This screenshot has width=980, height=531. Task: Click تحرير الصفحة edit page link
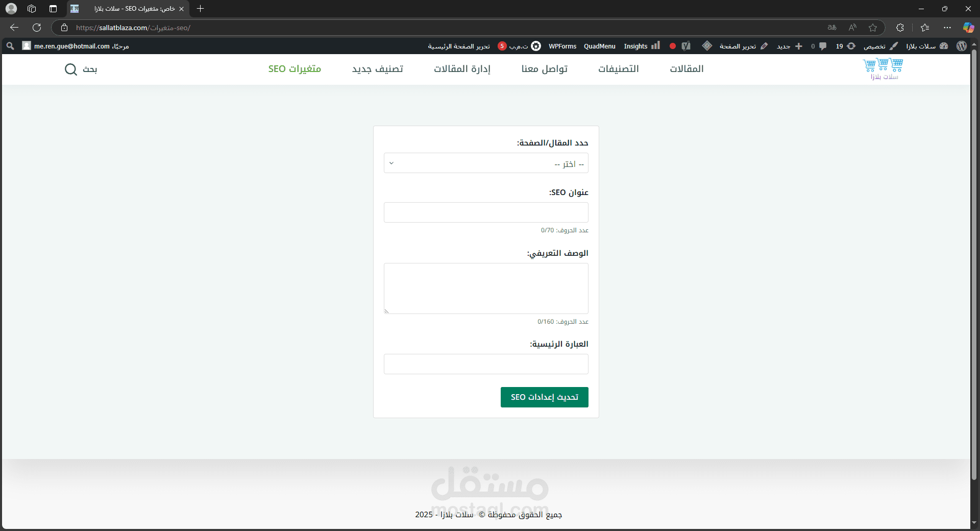click(744, 46)
